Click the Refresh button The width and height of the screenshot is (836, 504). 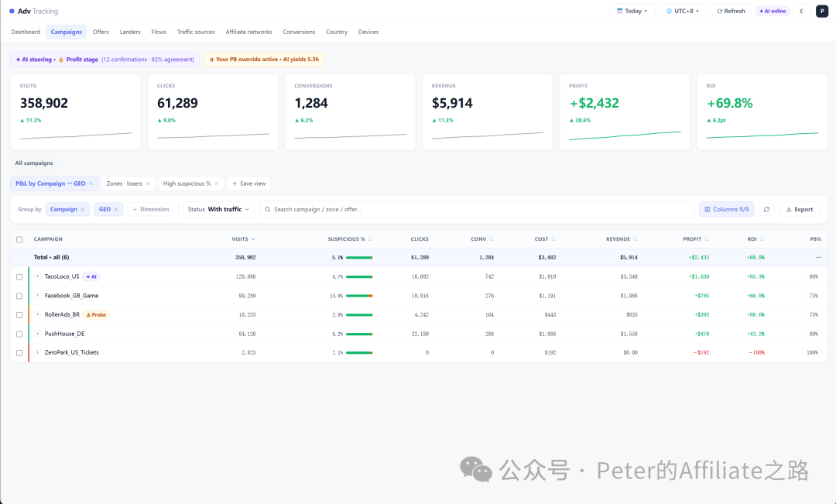731,11
